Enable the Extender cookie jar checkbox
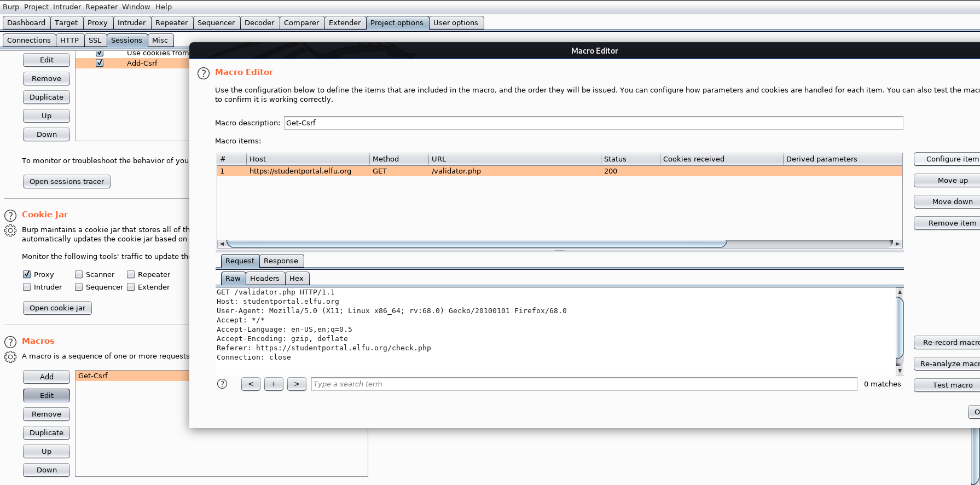Image resolution: width=980 pixels, height=485 pixels. tap(131, 287)
